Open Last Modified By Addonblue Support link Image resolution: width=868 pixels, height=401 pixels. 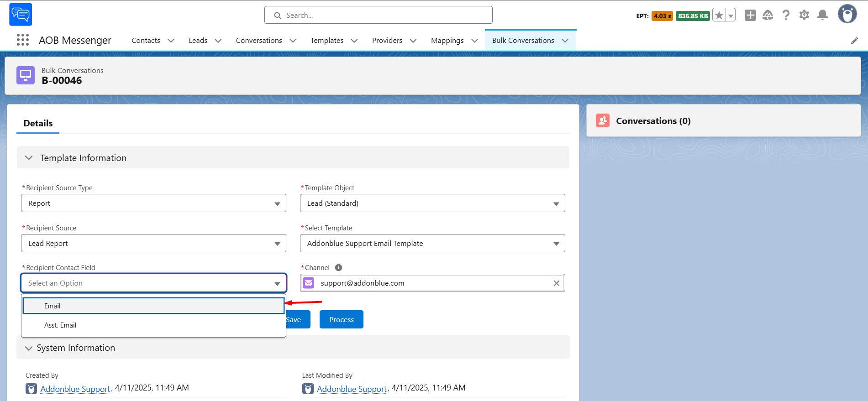[352, 389]
